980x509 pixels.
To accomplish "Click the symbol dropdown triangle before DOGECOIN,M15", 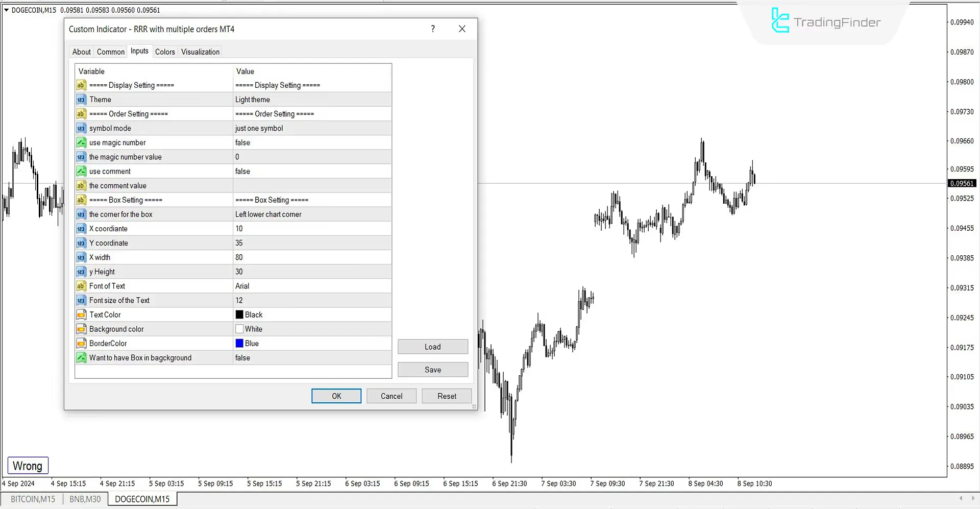I will pos(6,10).
